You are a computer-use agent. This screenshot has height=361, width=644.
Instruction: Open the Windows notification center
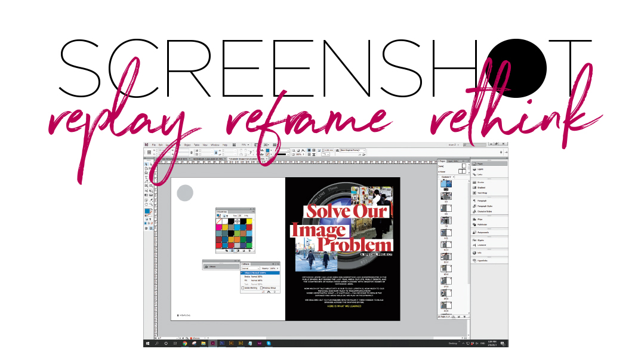503,343
